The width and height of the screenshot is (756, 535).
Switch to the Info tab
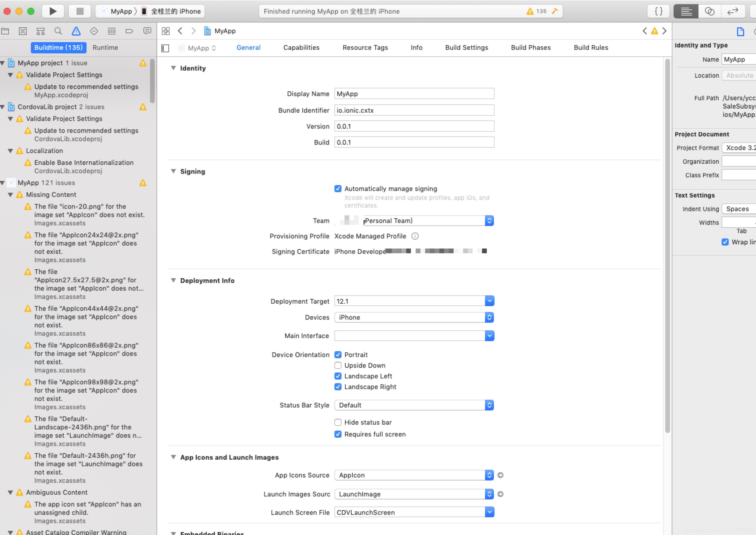(417, 47)
